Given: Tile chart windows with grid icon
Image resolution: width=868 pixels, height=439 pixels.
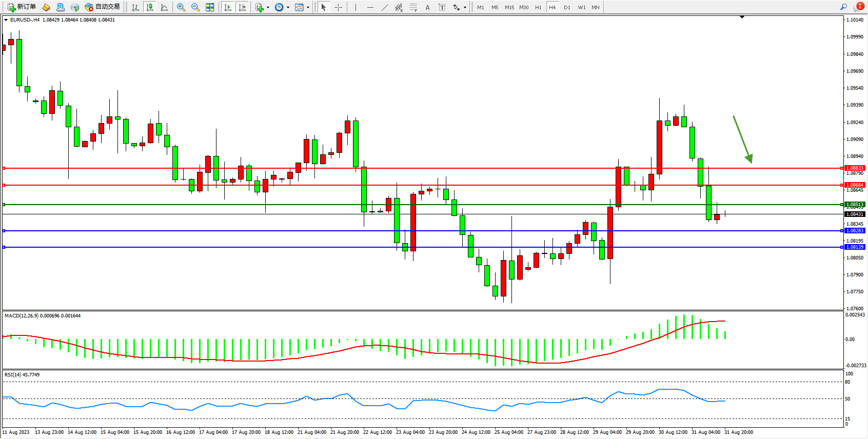Looking at the screenshot, I should [x=210, y=7].
